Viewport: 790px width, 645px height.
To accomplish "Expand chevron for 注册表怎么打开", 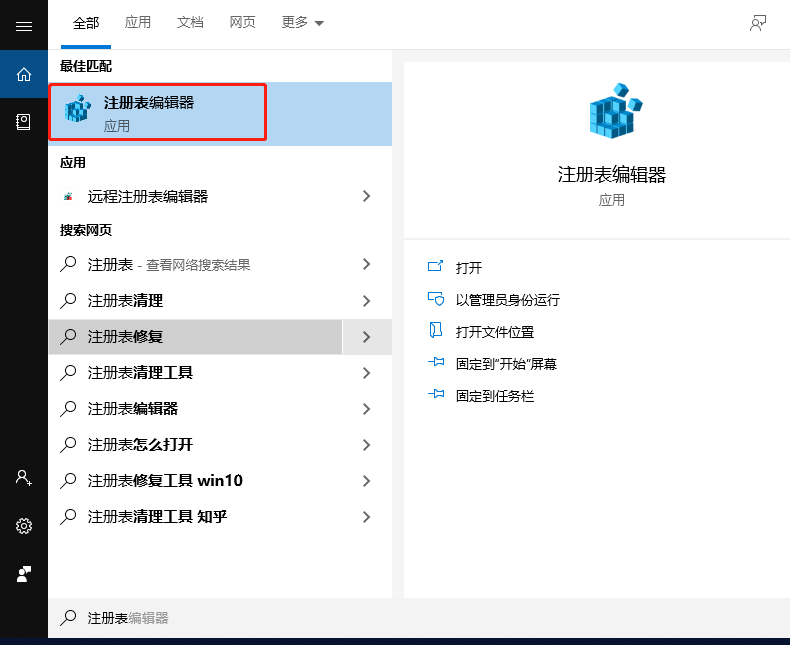I will point(367,445).
